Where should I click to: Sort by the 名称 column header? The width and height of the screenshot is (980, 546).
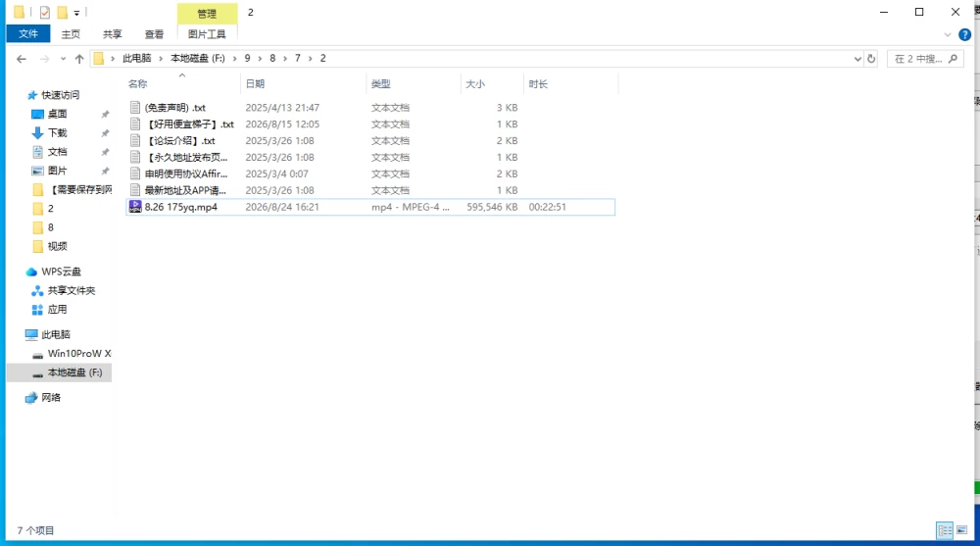(138, 83)
